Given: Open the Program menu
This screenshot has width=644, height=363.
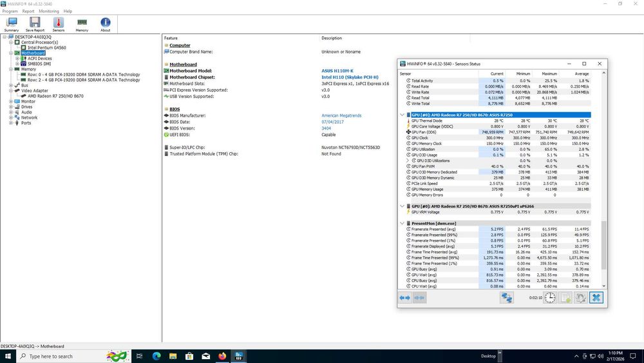Looking at the screenshot, I should (x=10, y=11).
